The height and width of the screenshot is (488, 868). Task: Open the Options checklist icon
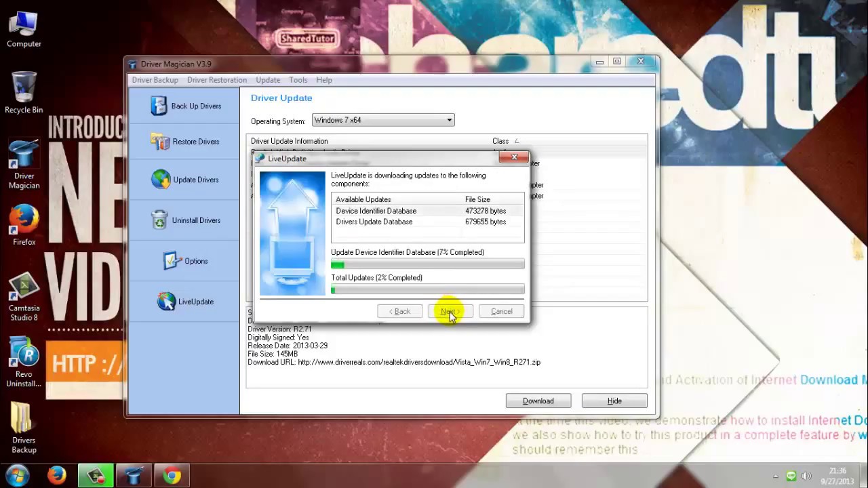click(x=172, y=261)
